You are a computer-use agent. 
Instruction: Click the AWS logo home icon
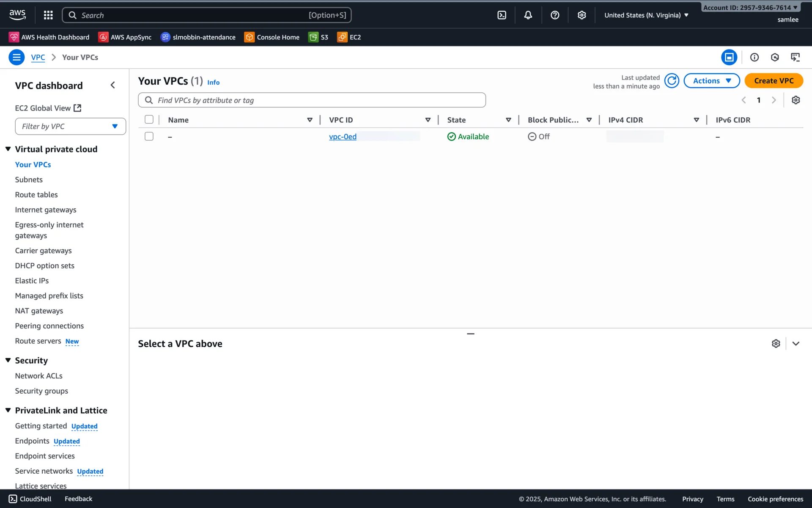pos(17,15)
